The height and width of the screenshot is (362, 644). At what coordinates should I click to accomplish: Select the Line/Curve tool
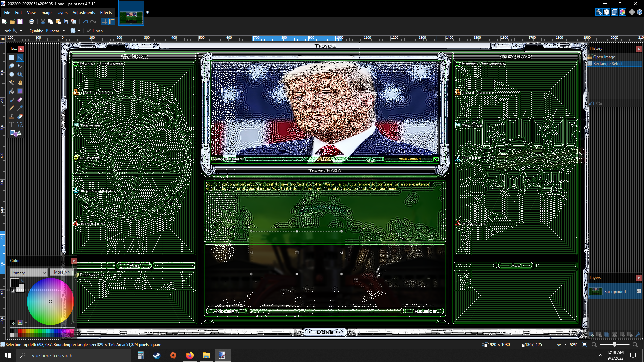click(x=20, y=125)
